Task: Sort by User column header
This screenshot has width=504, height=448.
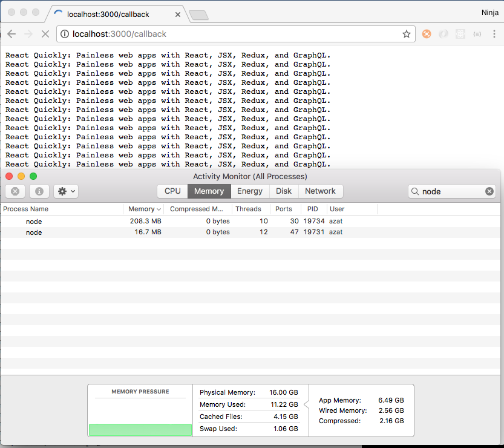Action: click(352, 209)
